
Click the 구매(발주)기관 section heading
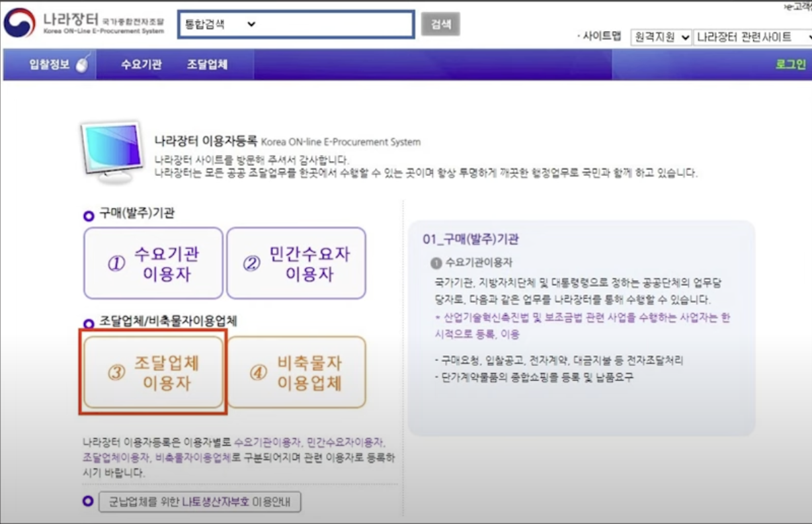[x=137, y=214]
